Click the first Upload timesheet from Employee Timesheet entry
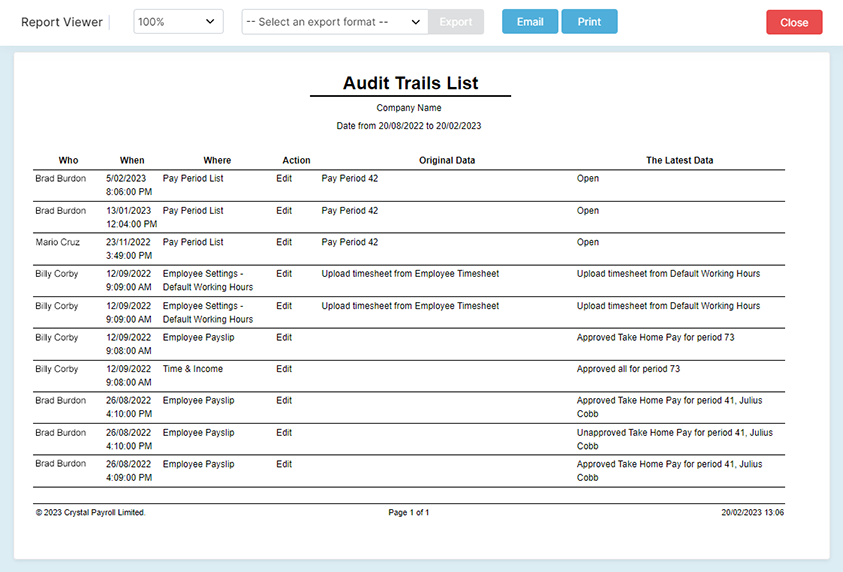The image size is (843, 572). point(410,274)
